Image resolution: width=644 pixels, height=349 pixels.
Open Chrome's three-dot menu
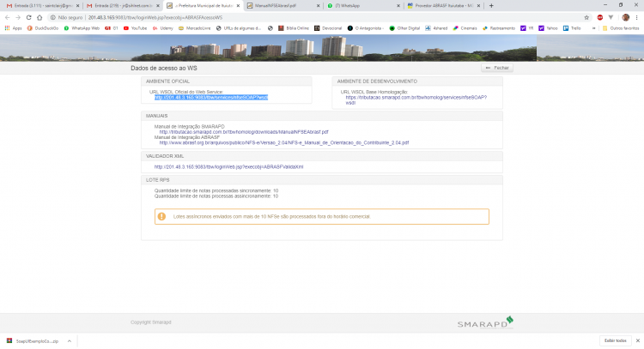pyautogui.click(x=636, y=18)
